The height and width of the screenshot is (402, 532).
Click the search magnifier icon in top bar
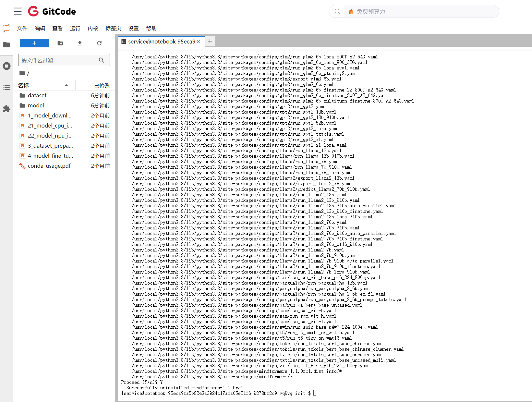[x=337, y=11]
